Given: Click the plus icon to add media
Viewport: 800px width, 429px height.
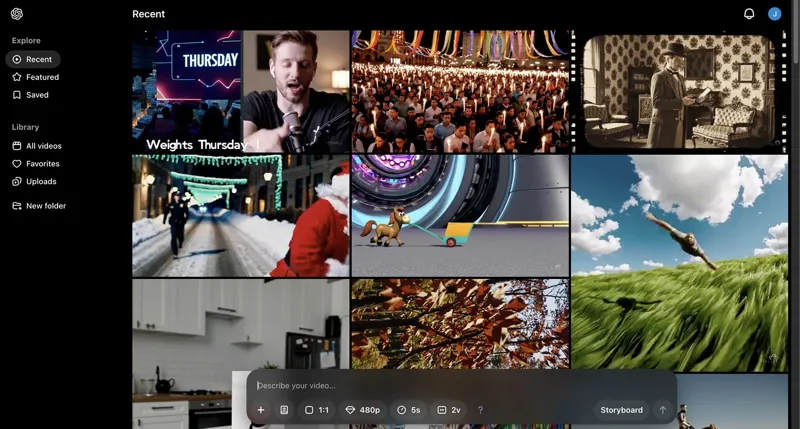Looking at the screenshot, I should [261, 410].
